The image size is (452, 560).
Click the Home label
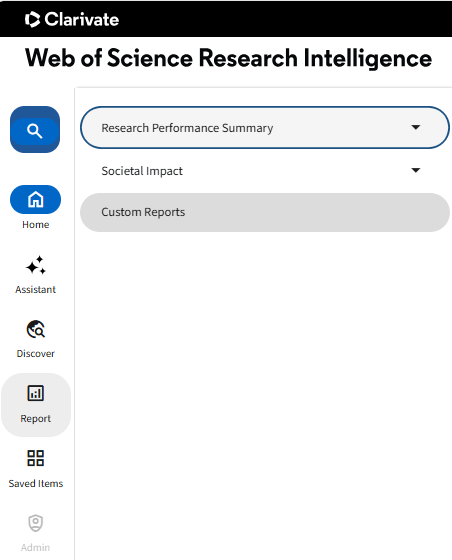[x=35, y=225]
